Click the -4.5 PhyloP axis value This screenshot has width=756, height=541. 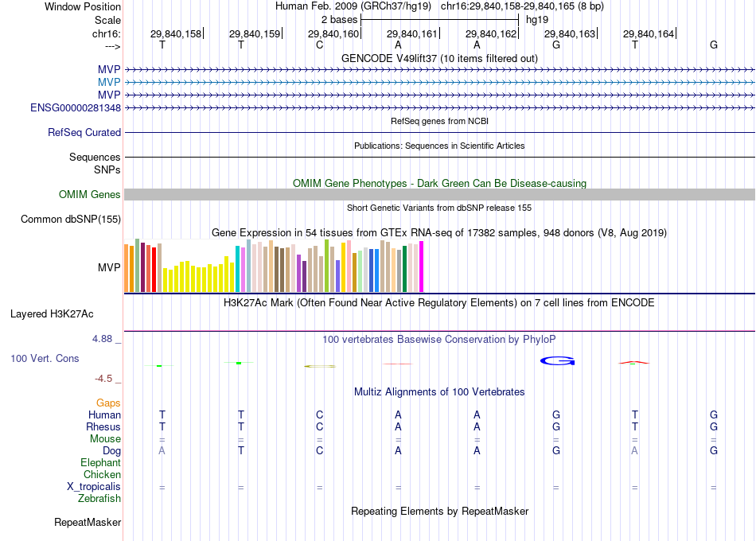pyautogui.click(x=103, y=379)
